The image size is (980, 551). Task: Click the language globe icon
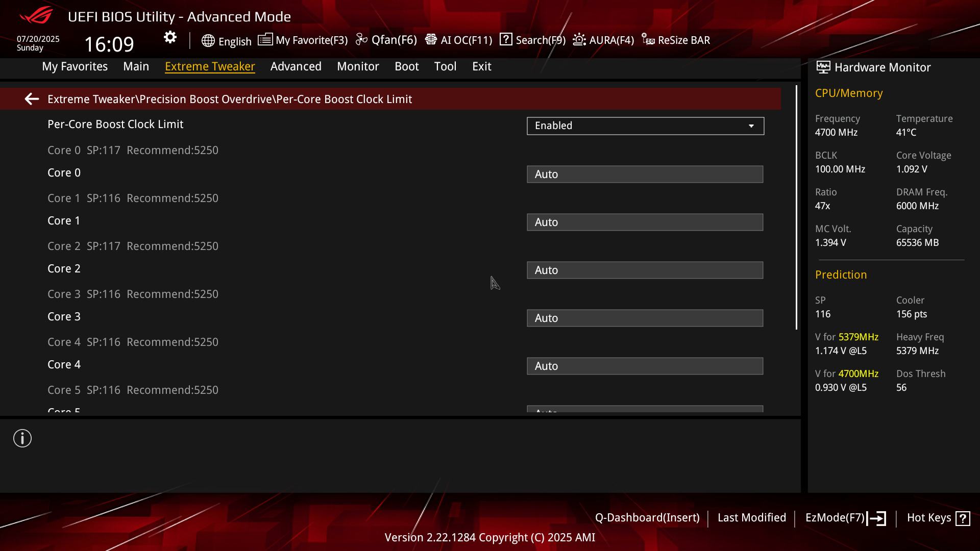pyautogui.click(x=208, y=41)
